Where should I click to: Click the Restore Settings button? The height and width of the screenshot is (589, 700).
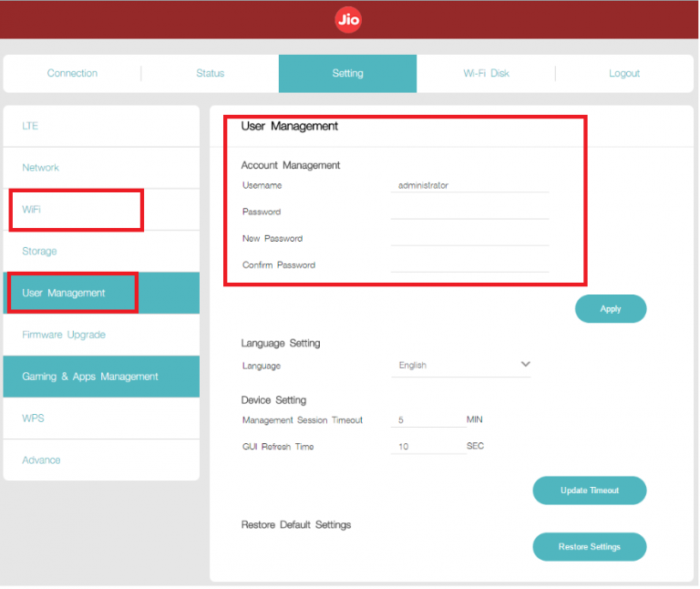pos(590,546)
